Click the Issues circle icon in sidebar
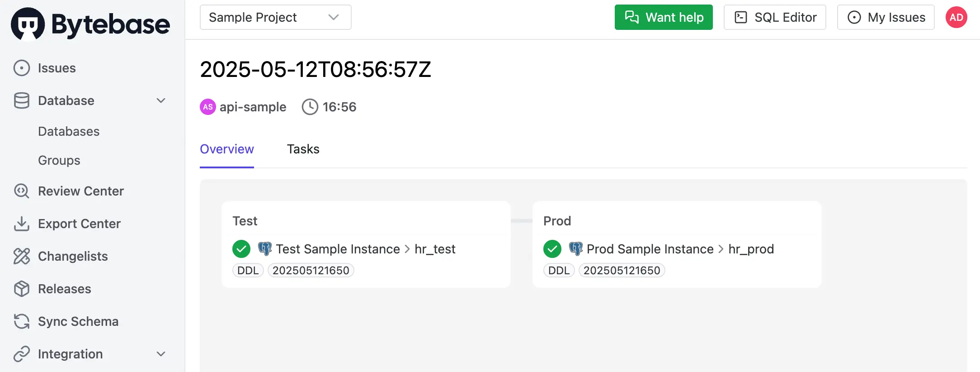980x372 pixels. tap(22, 68)
